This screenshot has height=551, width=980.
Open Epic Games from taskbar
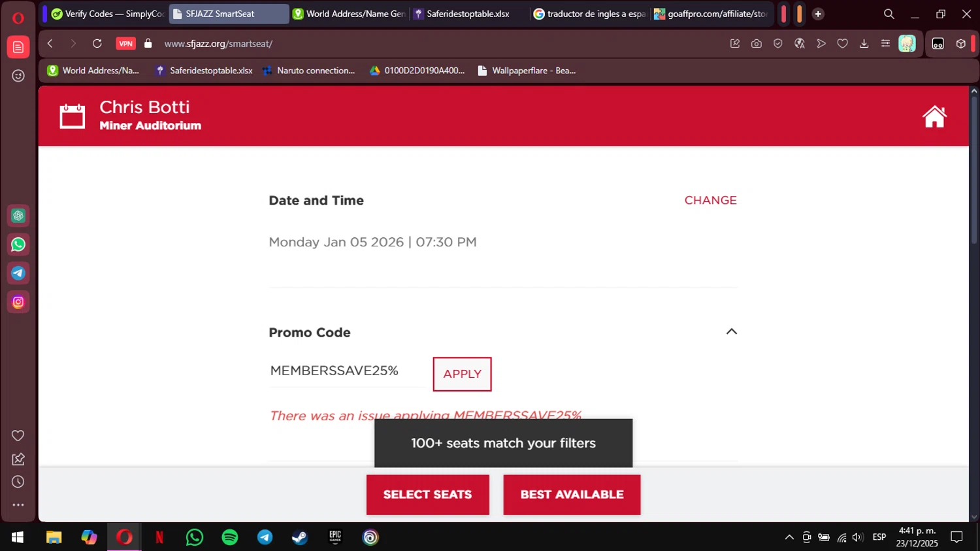335,537
